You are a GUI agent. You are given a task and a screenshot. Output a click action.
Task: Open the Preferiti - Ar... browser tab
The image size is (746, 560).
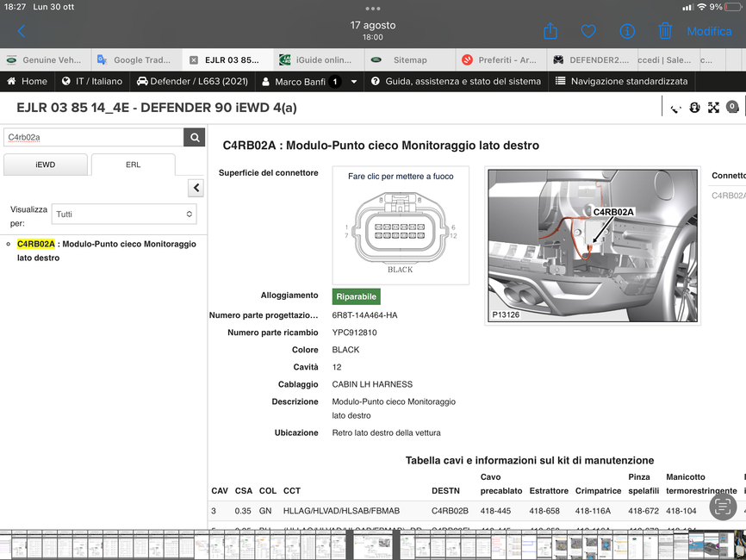(501, 60)
